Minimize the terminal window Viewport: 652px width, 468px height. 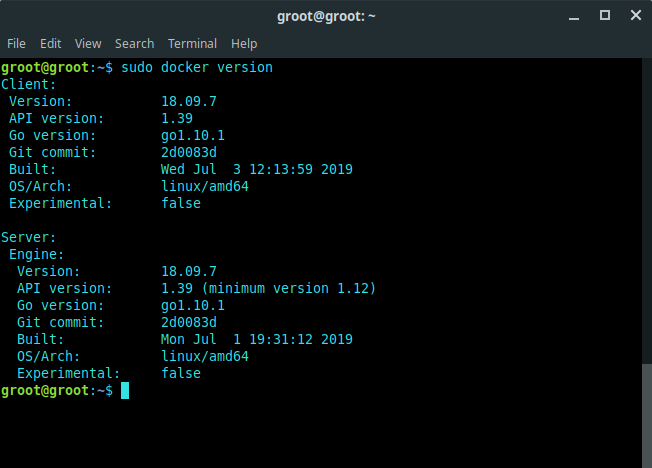[x=574, y=17]
